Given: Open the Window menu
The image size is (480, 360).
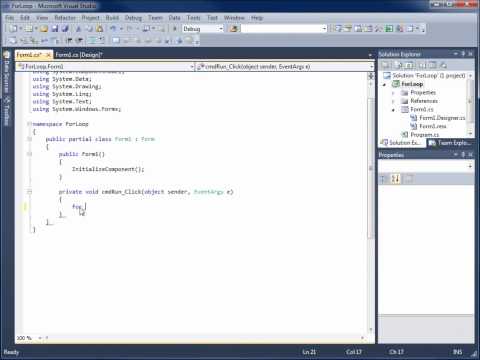Looking at the screenshot, I should click(234, 18).
